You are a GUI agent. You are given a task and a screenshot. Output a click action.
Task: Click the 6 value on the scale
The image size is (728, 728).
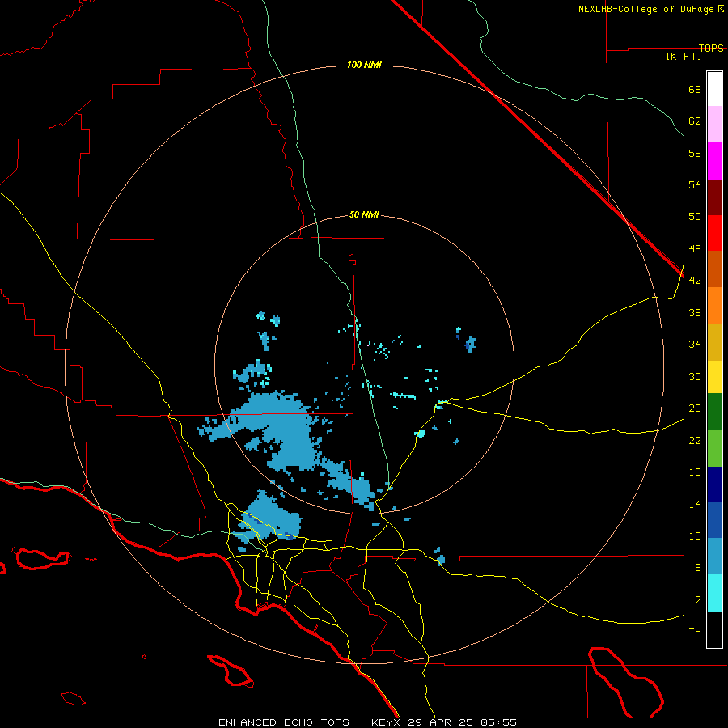[698, 568]
